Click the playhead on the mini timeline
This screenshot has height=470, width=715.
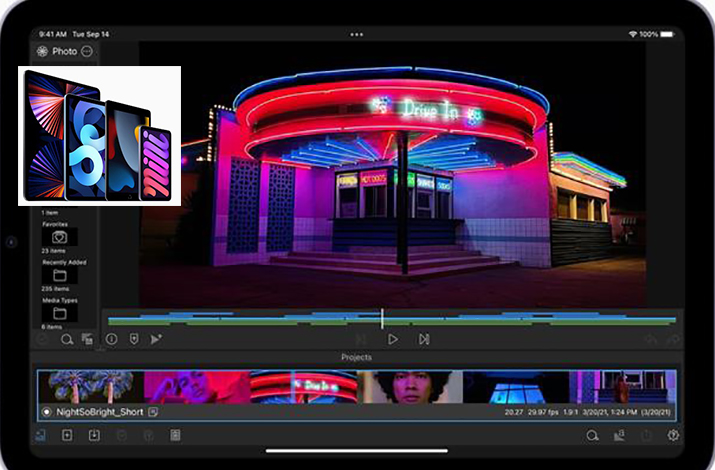point(382,319)
